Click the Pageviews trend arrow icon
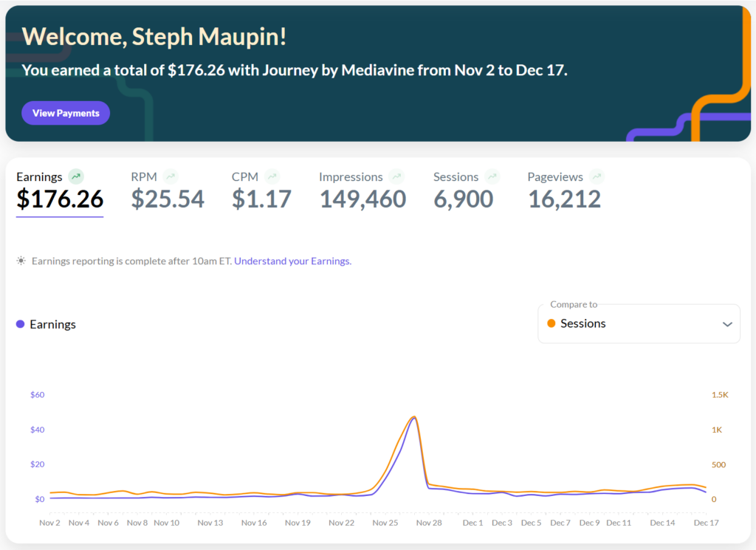756x550 pixels. click(597, 176)
